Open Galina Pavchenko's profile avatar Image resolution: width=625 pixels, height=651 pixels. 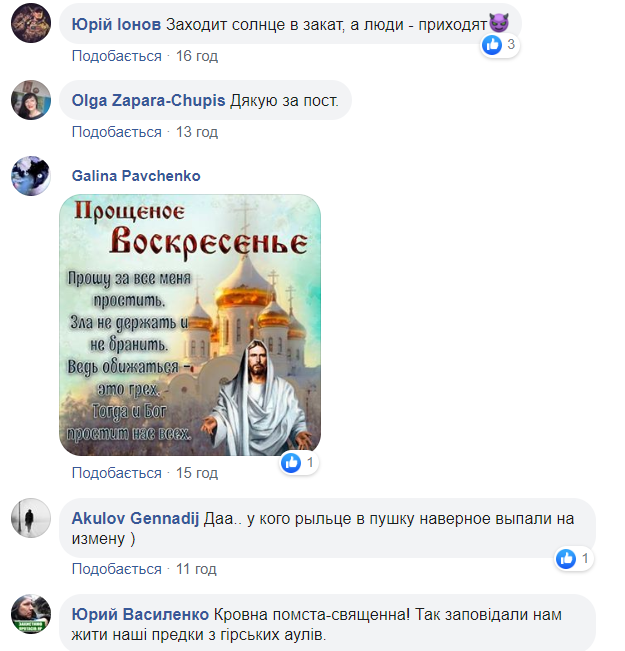pos(31,176)
